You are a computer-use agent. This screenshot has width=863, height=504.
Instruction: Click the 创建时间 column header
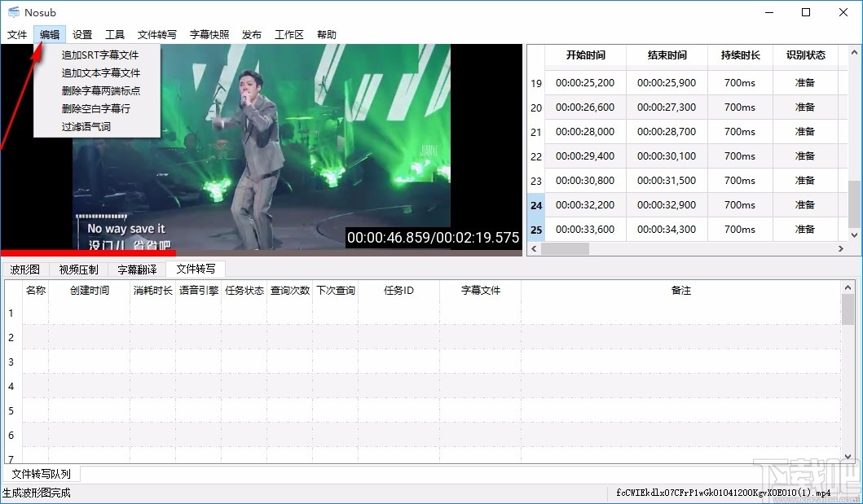(x=90, y=290)
